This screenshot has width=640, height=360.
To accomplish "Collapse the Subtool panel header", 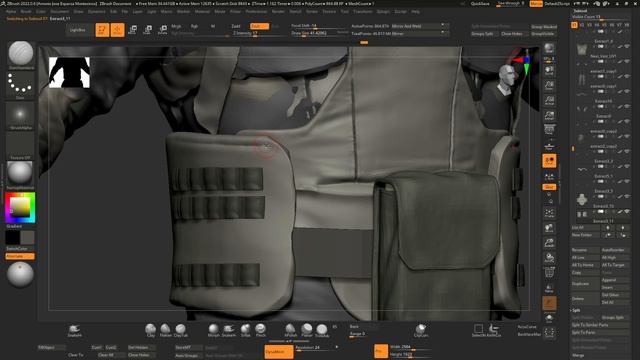I will click(580, 11).
